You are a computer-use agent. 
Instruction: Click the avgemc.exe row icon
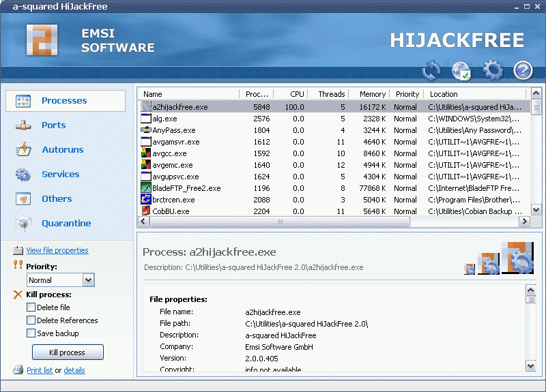[x=146, y=164]
